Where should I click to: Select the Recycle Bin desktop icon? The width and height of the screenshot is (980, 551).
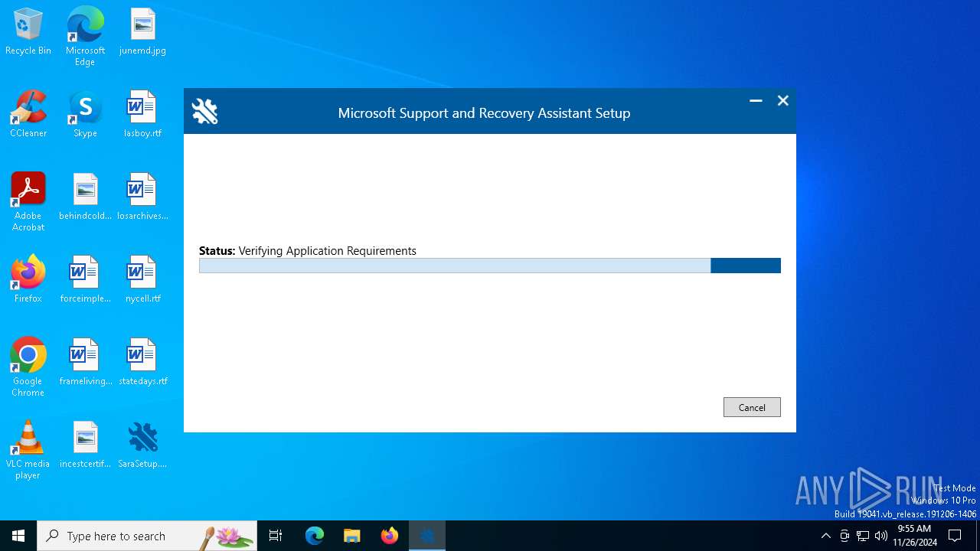point(28,32)
